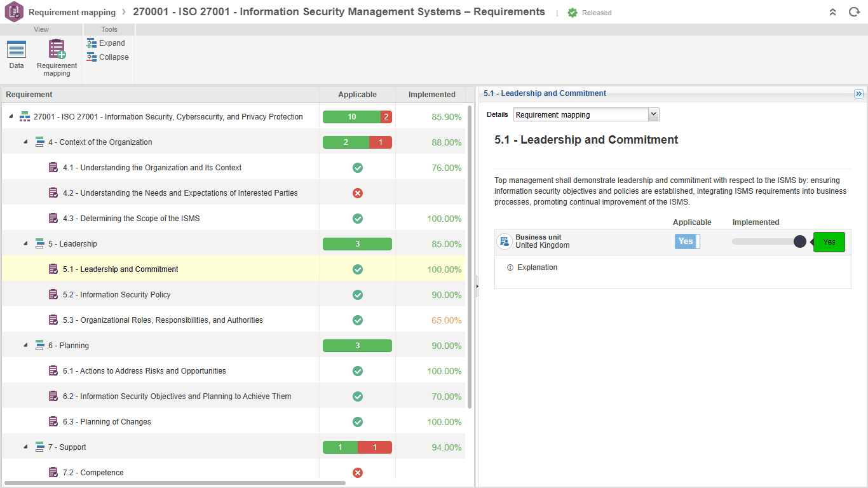Click the View ribbon group label

[41, 29]
